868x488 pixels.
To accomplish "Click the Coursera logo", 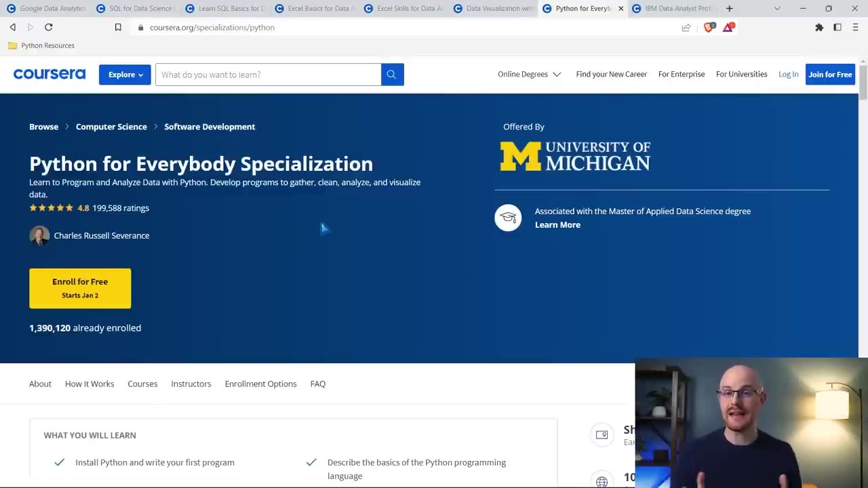I will pos(50,74).
